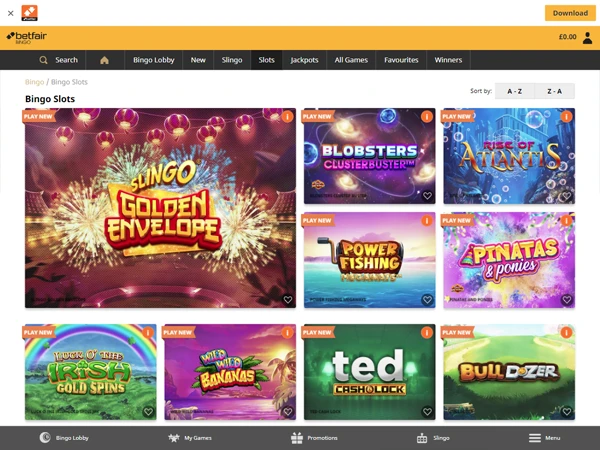This screenshot has width=600, height=450.
Task: Click the Search magnifier icon
Action: (44, 60)
